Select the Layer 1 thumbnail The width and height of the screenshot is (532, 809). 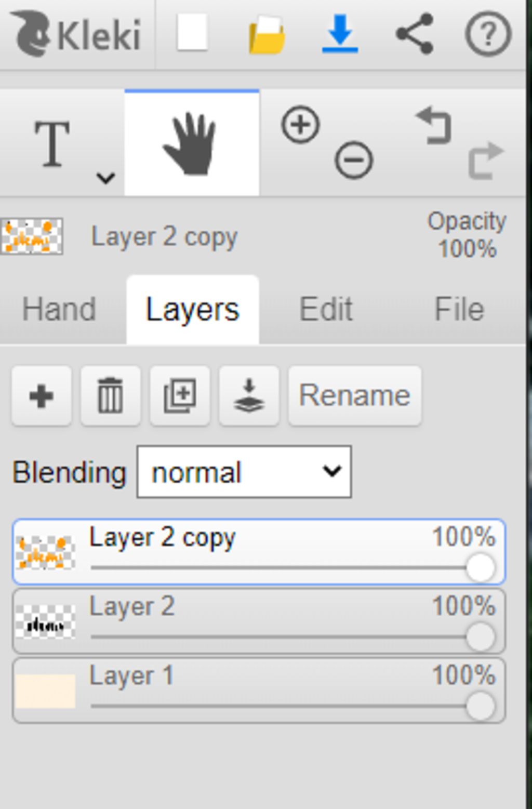(x=45, y=691)
